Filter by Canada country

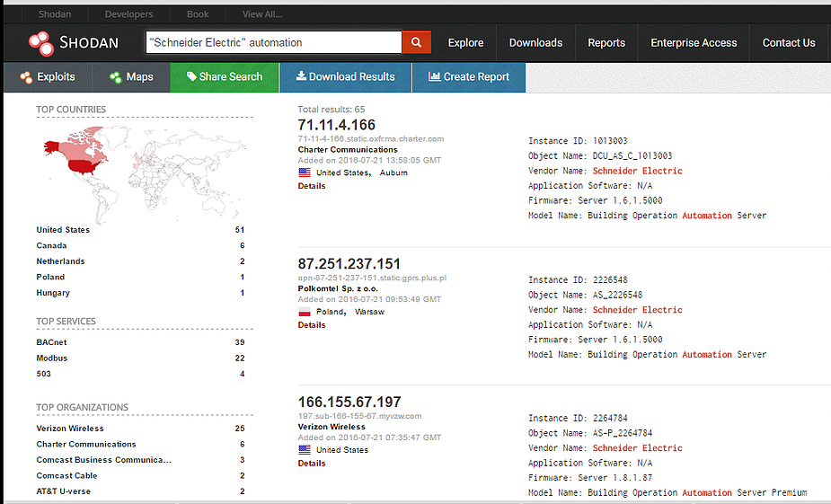pyautogui.click(x=51, y=246)
